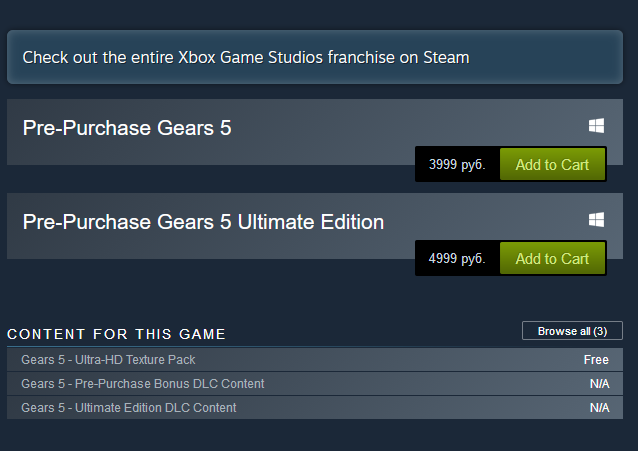Click N/A next to Ultimate Edition DLC

[599, 408]
